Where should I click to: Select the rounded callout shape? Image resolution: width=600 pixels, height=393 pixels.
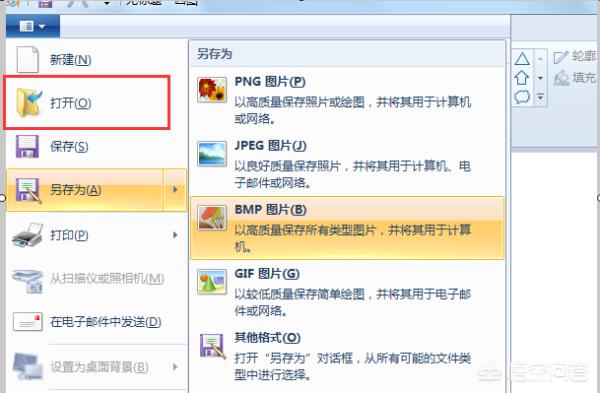point(522,97)
